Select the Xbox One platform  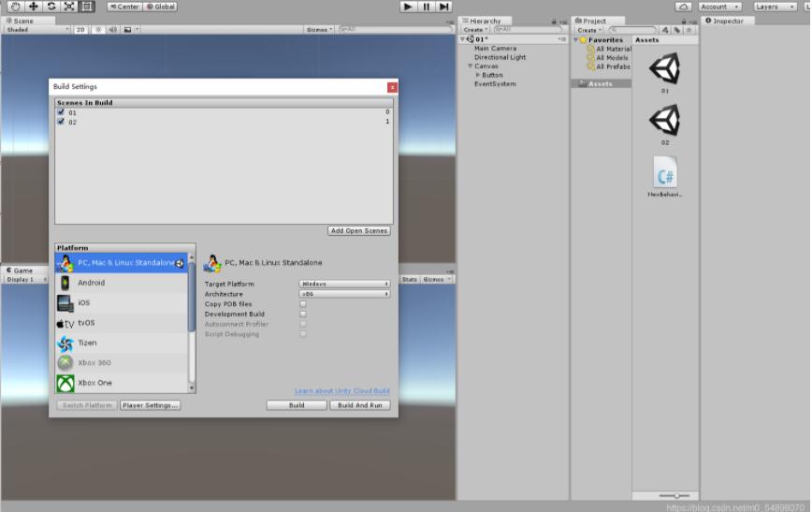click(x=122, y=383)
